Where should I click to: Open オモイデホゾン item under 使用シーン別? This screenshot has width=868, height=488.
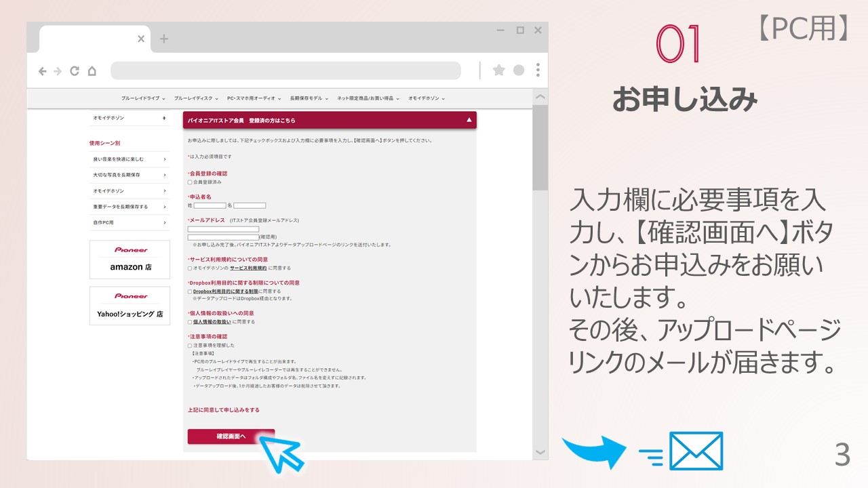click(130, 191)
